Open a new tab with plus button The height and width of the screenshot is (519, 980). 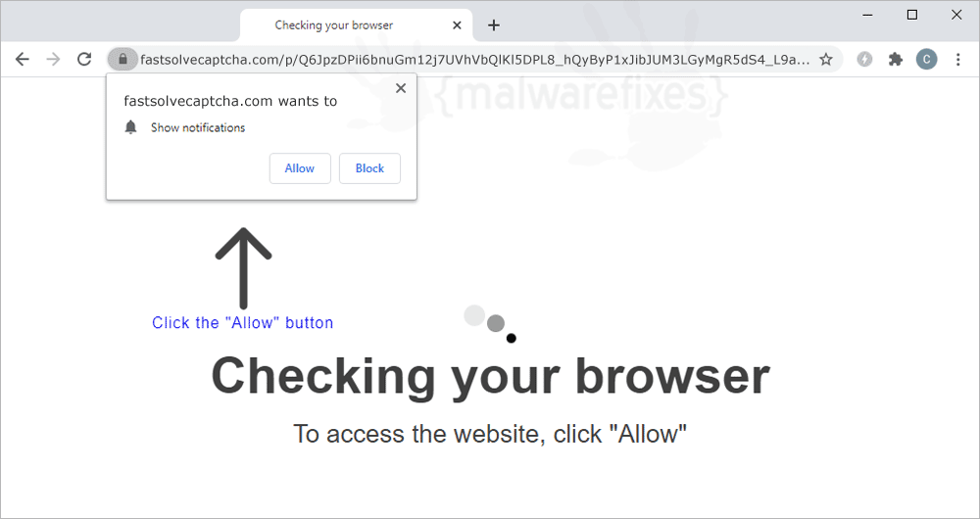pyautogui.click(x=494, y=25)
